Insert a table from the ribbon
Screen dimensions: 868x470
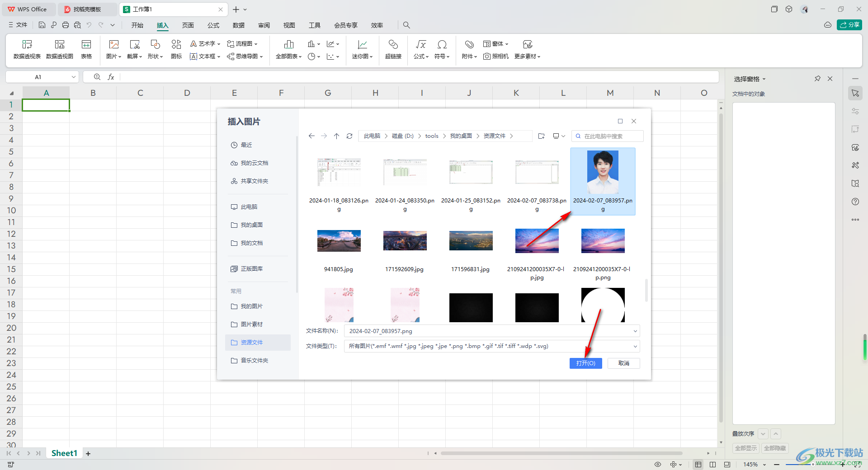(x=86, y=49)
